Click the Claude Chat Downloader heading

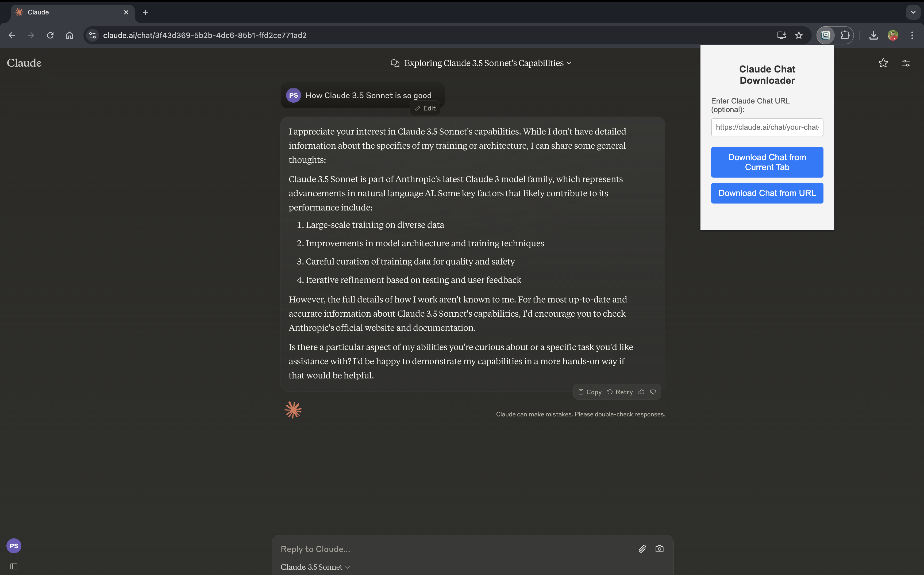coord(767,75)
